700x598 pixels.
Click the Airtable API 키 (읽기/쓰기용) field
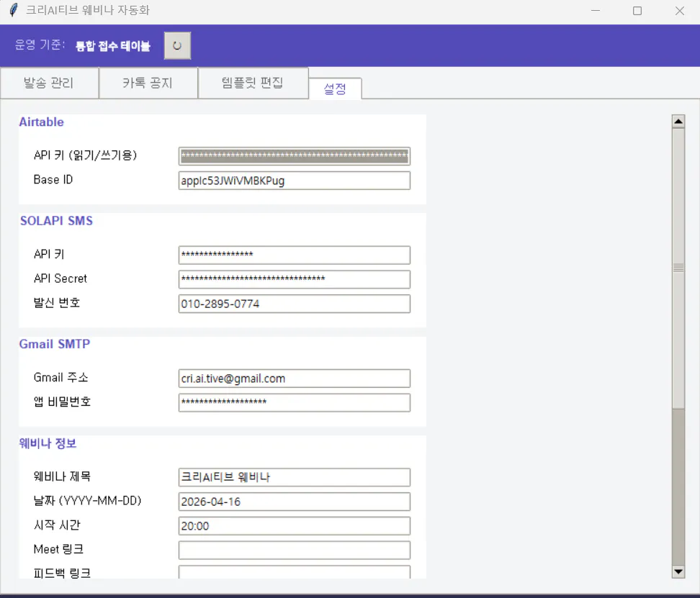[x=295, y=156]
